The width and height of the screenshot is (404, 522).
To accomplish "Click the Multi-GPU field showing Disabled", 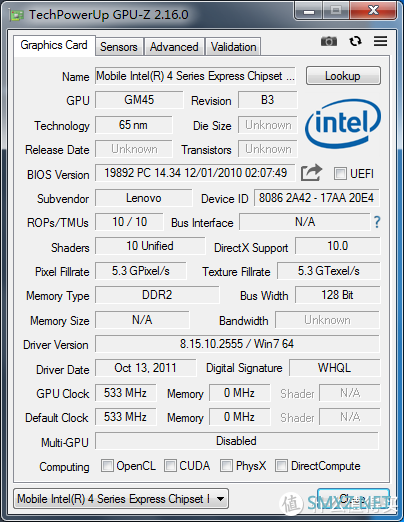I will coord(237,441).
